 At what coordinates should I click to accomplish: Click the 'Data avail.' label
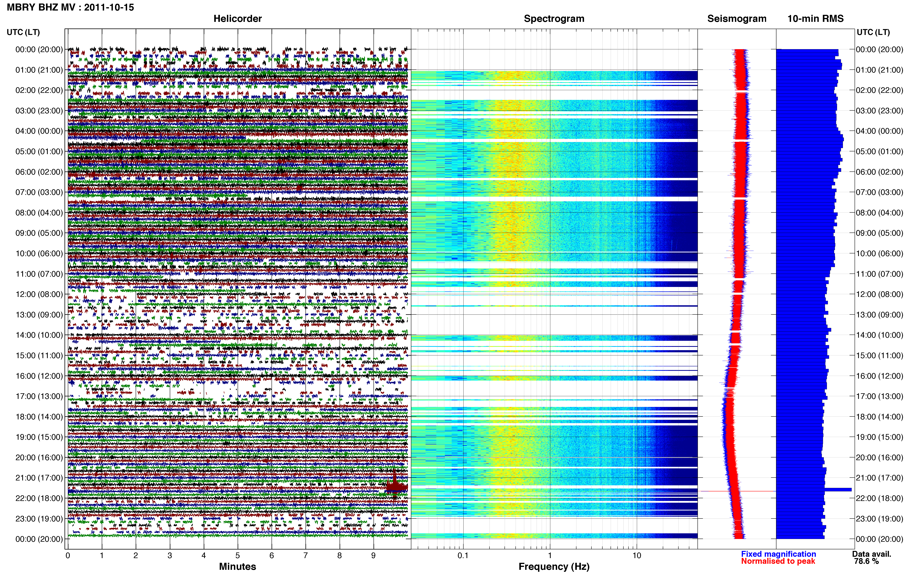point(872,554)
